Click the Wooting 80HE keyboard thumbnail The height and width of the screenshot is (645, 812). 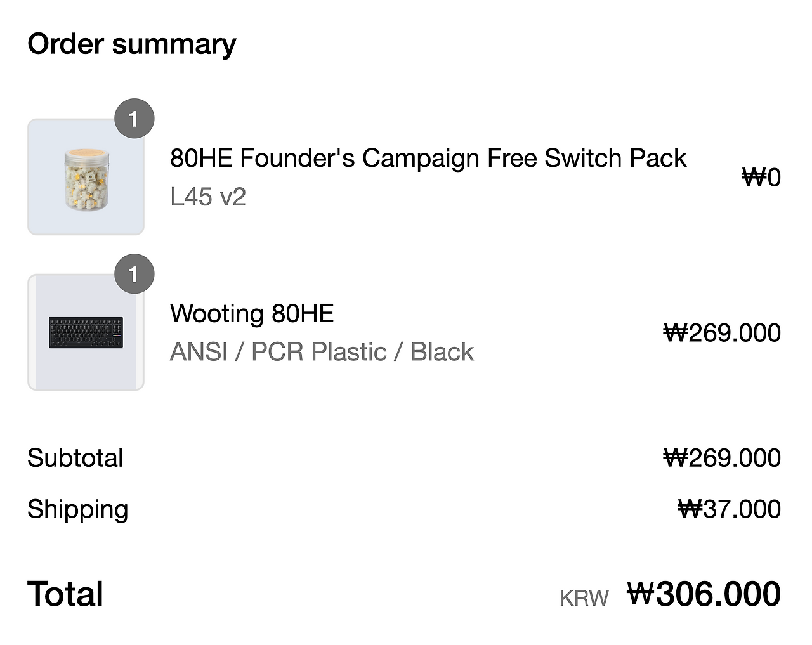86,332
